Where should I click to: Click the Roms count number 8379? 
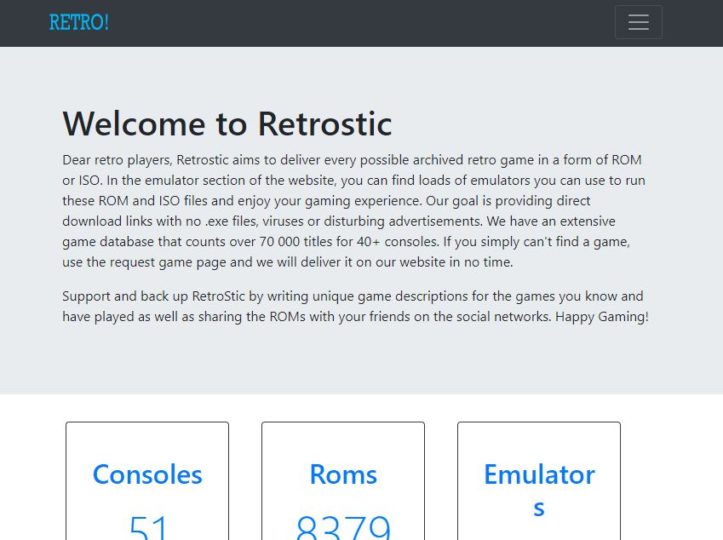pyautogui.click(x=343, y=527)
